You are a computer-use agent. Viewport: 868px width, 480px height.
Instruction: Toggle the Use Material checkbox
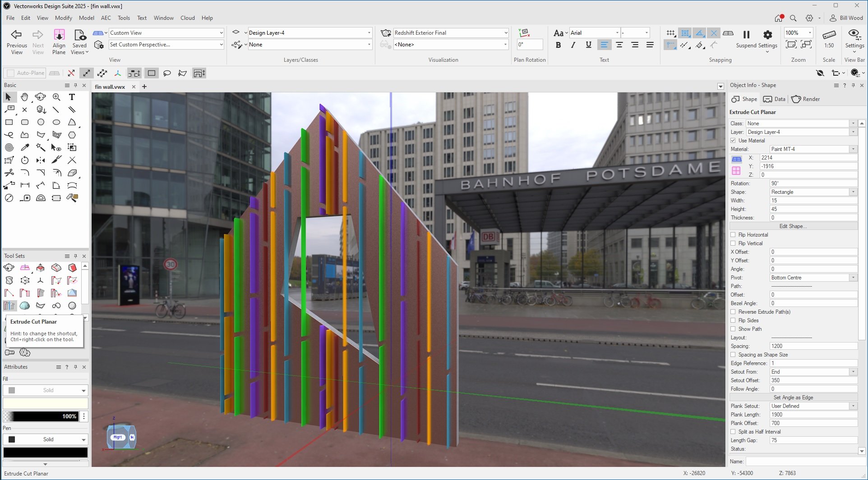[733, 141]
